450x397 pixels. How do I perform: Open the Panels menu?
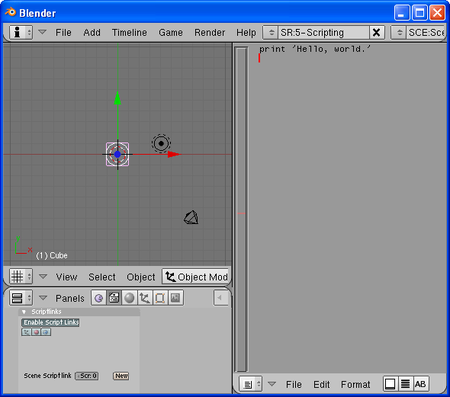coord(70,298)
